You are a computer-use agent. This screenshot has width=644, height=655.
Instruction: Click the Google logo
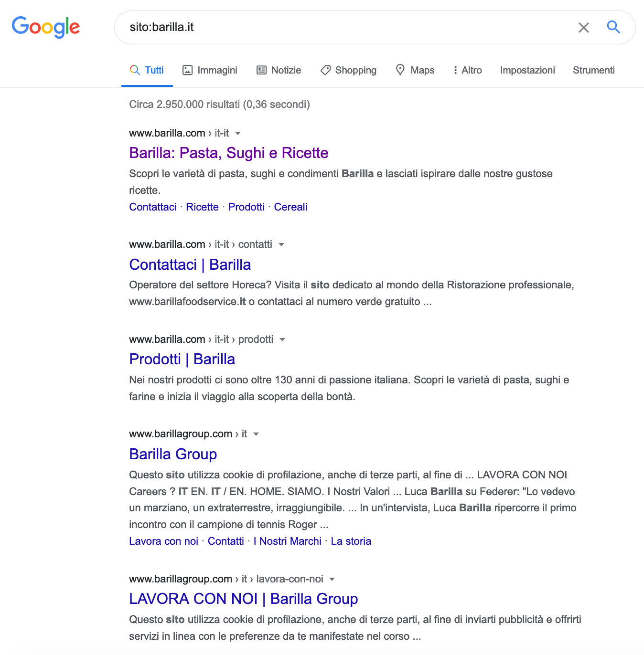(46, 27)
